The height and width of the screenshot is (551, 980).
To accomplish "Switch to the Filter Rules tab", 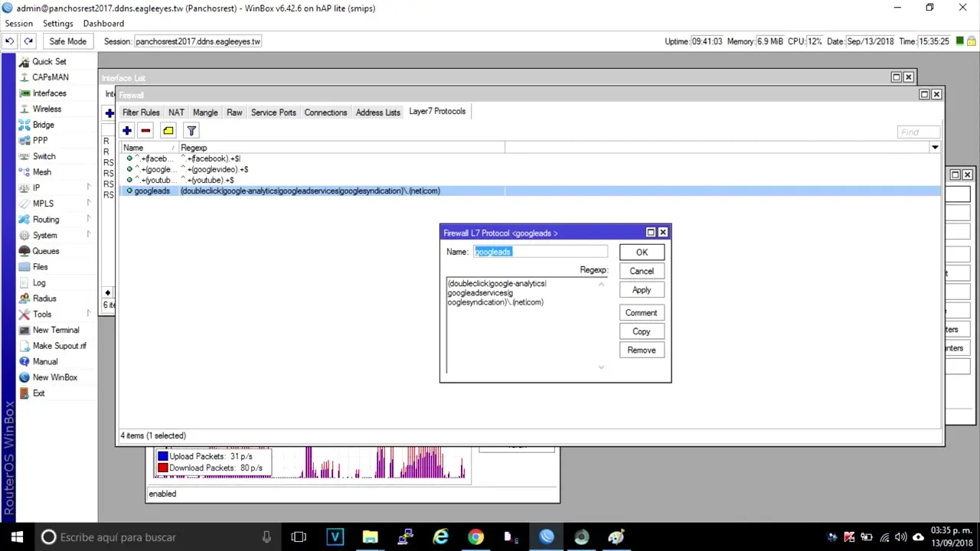I will pyautogui.click(x=141, y=112).
